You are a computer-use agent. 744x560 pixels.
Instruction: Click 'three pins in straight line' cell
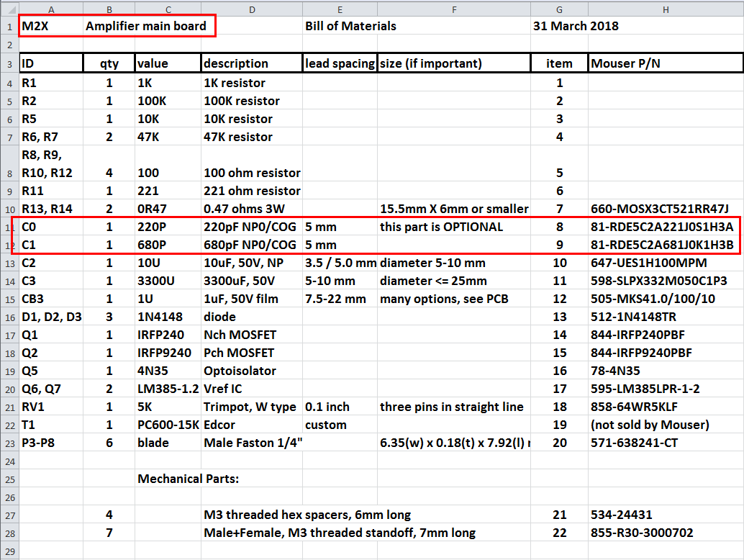pos(454,407)
